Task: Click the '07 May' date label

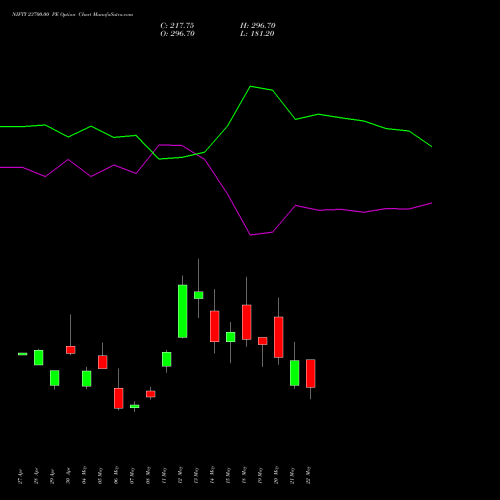Action: pos(132,475)
